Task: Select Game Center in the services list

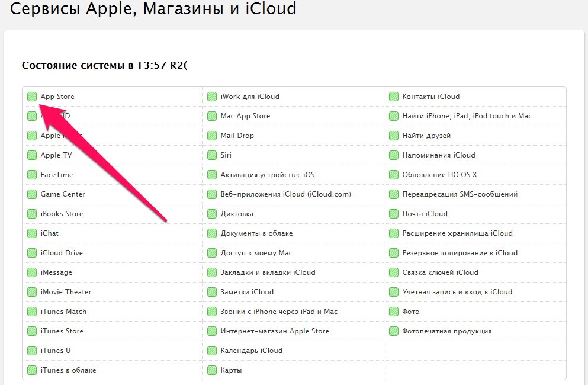Action: [x=63, y=194]
